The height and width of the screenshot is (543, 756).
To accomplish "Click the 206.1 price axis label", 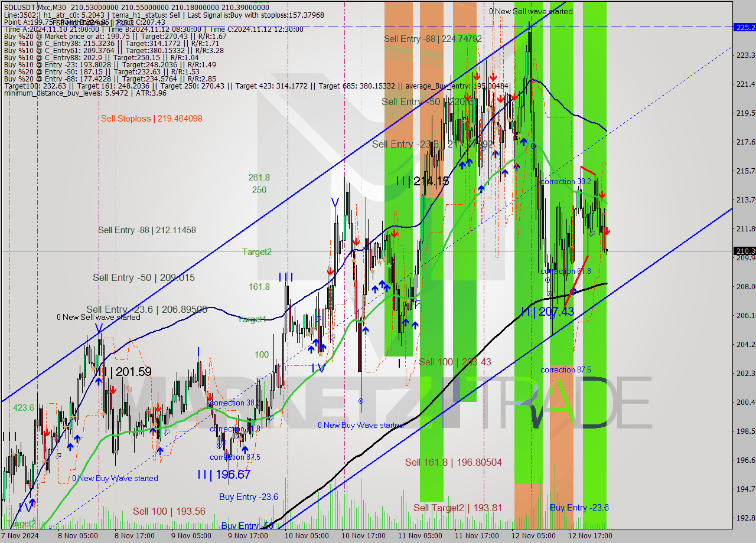I will [x=746, y=315].
